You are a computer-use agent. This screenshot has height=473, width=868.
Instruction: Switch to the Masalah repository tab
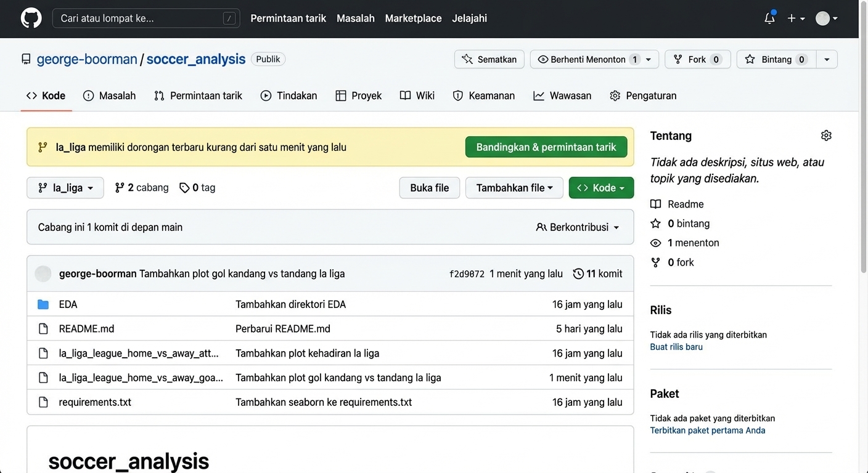[x=110, y=95]
